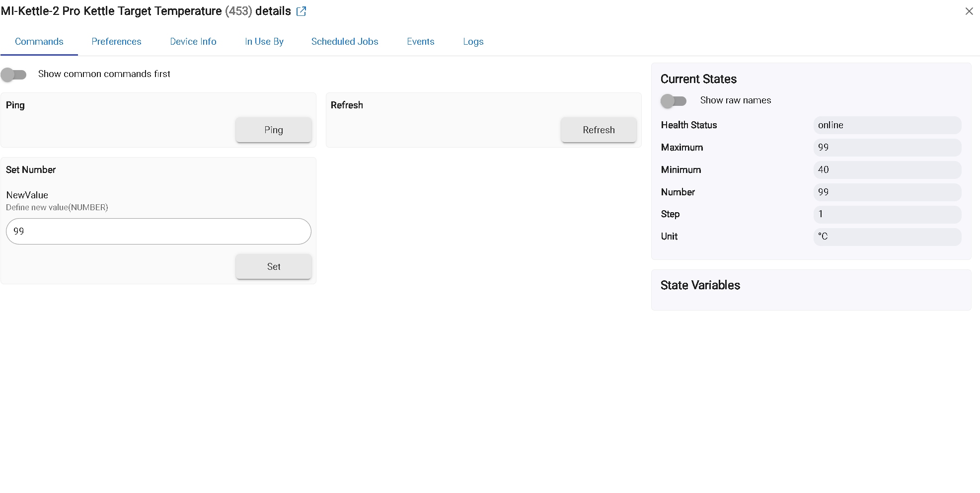Click the Health Status value field

tap(887, 125)
